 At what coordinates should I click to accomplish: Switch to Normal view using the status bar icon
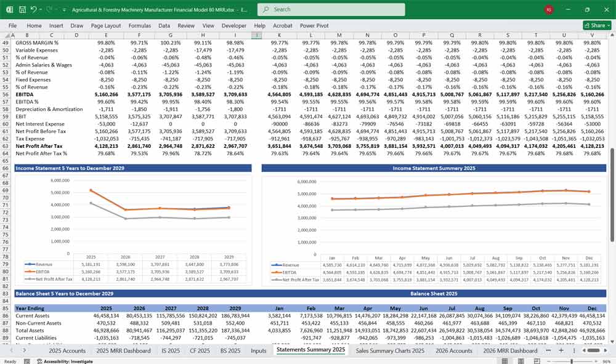505,361
